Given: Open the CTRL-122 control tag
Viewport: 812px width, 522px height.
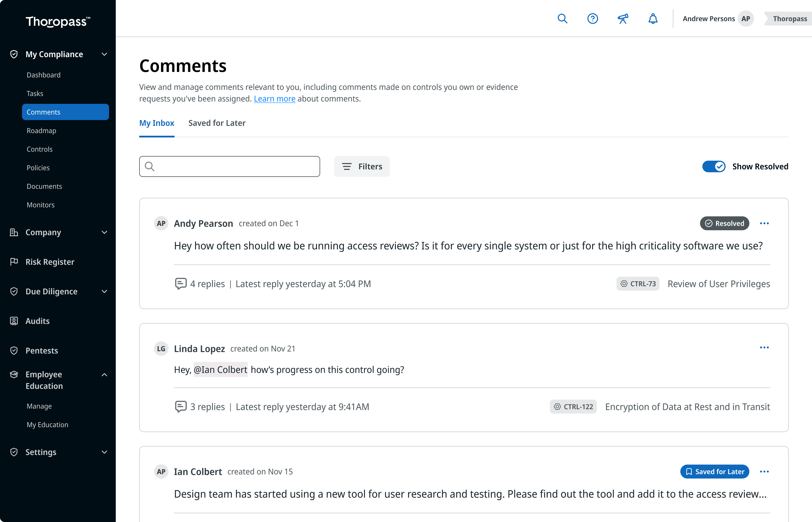Looking at the screenshot, I should point(573,407).
